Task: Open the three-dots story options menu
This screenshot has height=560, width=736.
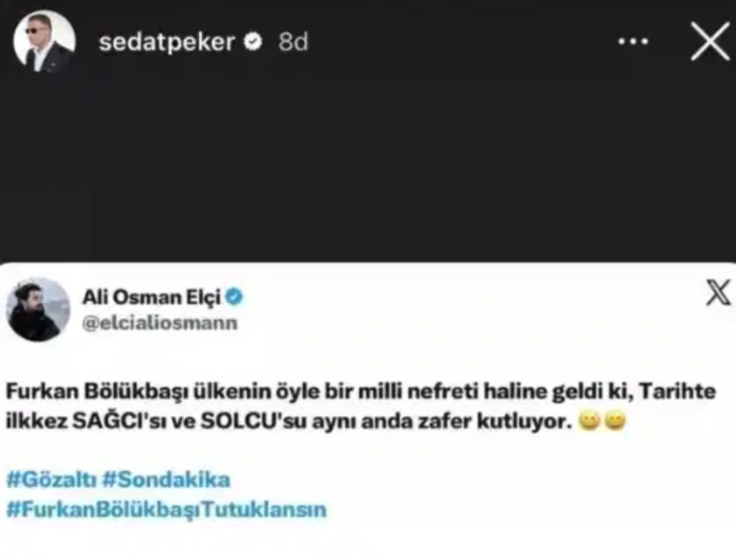Action: click(633, 42)
